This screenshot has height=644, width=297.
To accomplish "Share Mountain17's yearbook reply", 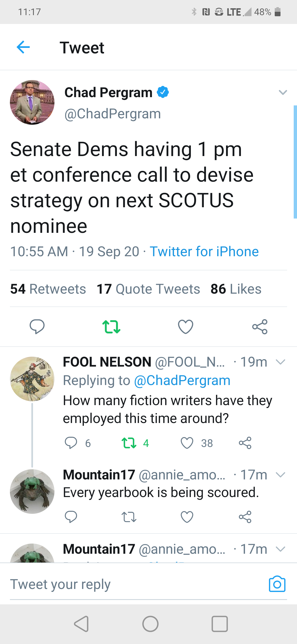I will [245, 517].
